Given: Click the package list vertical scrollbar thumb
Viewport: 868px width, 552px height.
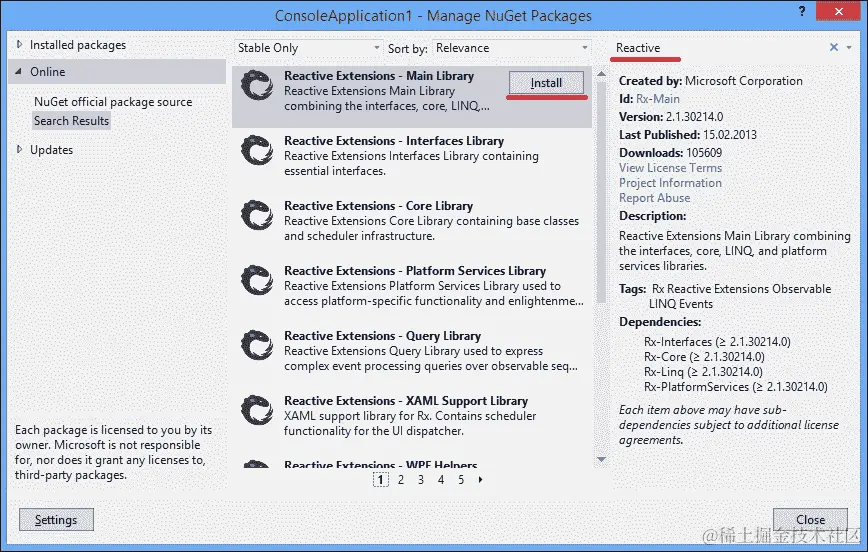Looking at the screenshot, I should [602, 191].
